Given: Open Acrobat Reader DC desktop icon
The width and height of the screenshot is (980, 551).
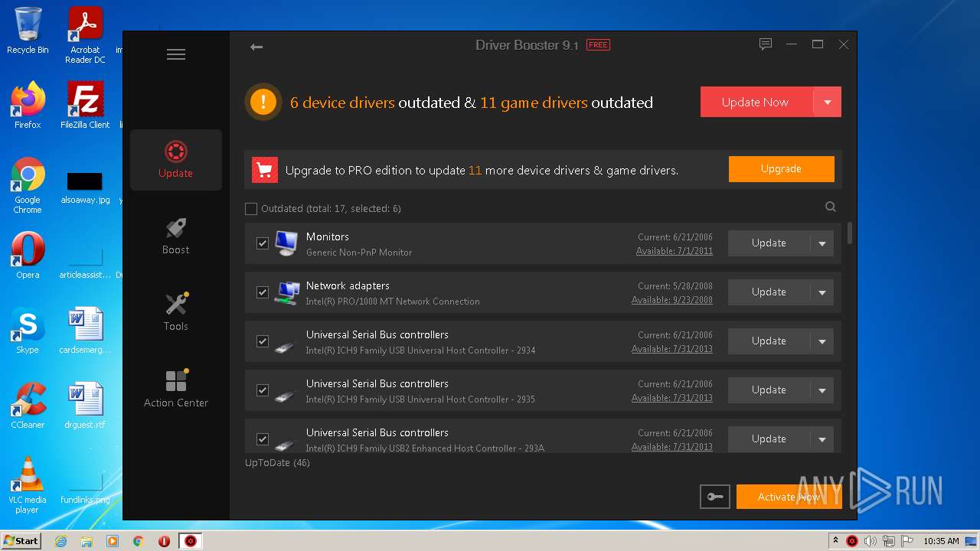Looking at the screenshot, I should point(85,35).
